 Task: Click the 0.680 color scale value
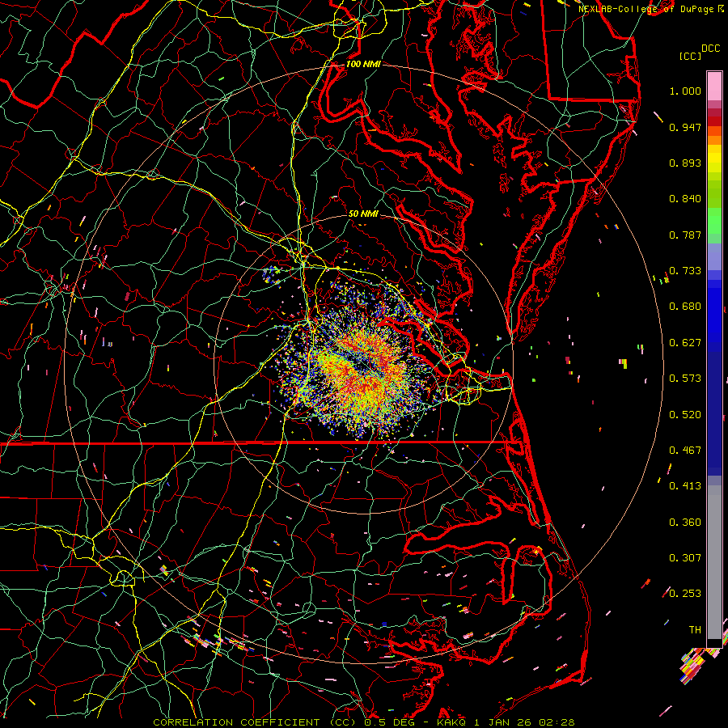685,307
